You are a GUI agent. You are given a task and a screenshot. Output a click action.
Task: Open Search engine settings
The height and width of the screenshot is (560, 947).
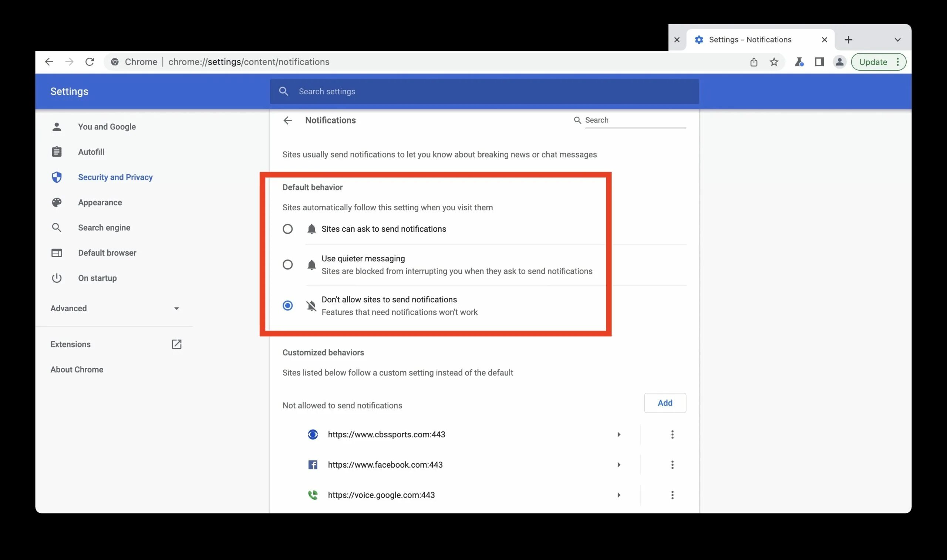(104, 228)
